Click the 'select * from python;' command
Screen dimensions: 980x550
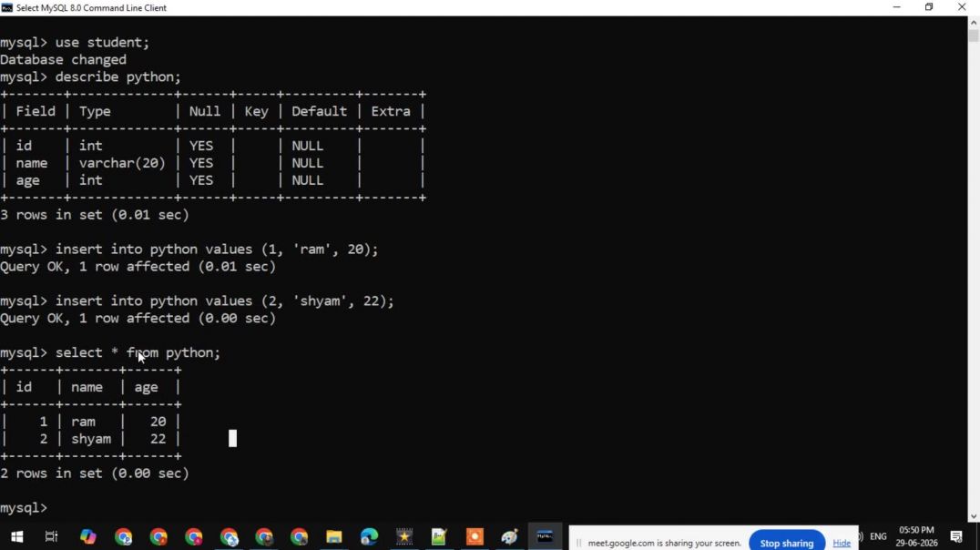(138, 353)
